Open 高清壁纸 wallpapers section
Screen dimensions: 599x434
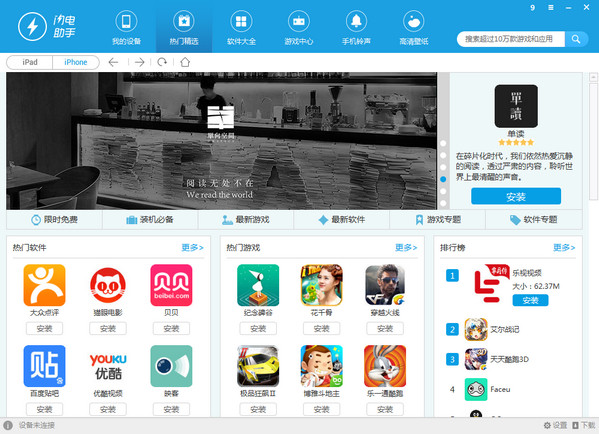414,28
